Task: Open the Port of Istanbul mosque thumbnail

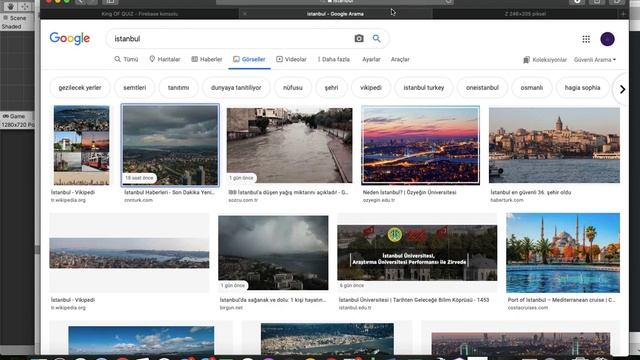Action: 563,253
